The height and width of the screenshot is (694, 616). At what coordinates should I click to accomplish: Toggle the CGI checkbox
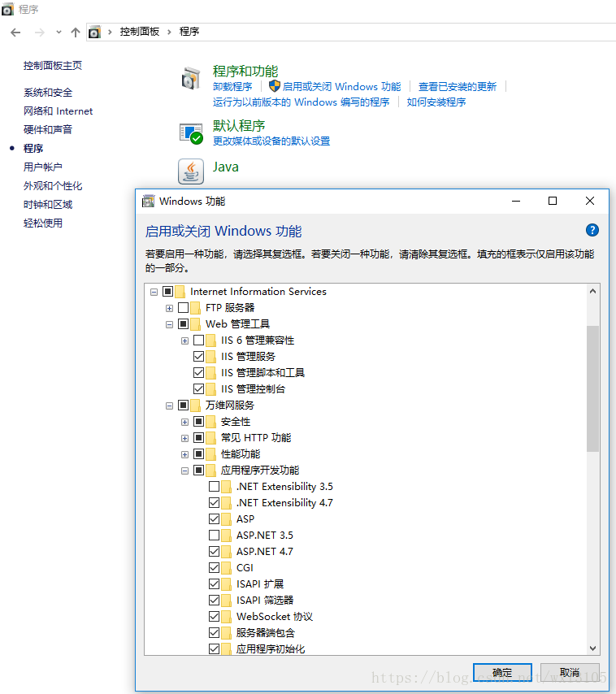215,568
